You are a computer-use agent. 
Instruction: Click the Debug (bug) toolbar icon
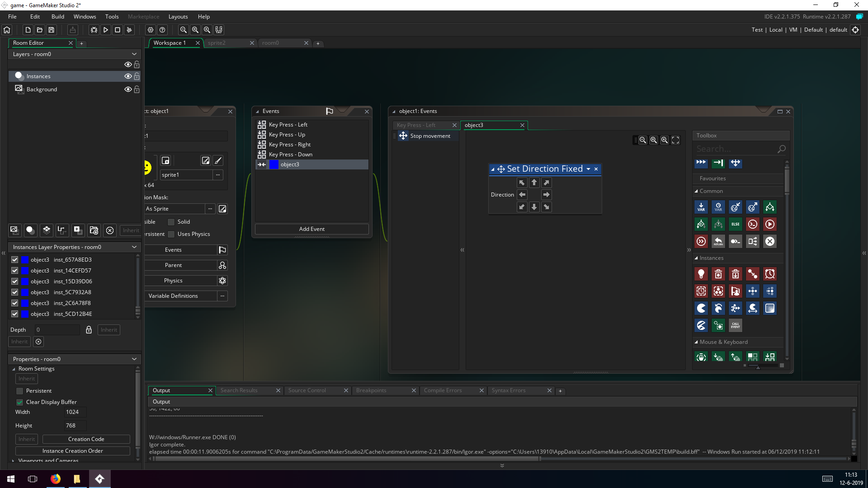click(94, 30)
